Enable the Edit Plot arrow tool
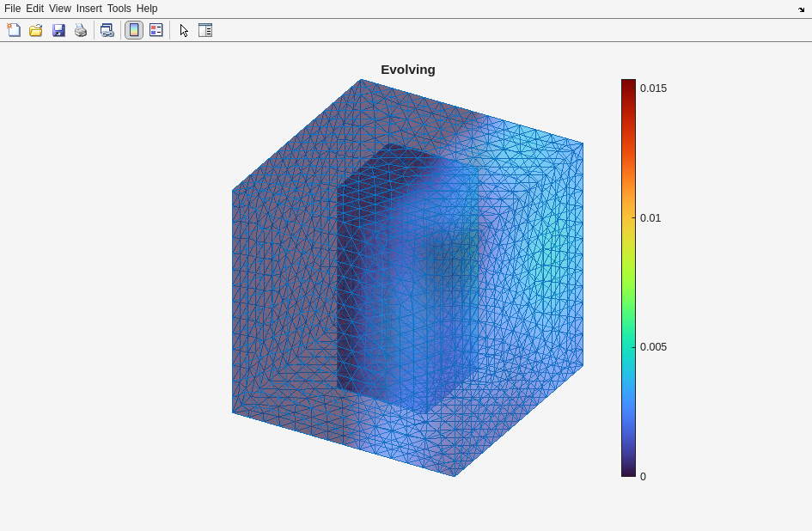The width and height of the screenshot is (812, 531). click(x=184, y=30)
